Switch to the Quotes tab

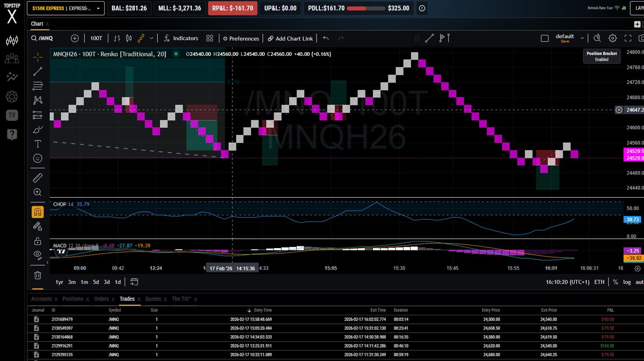154,299
